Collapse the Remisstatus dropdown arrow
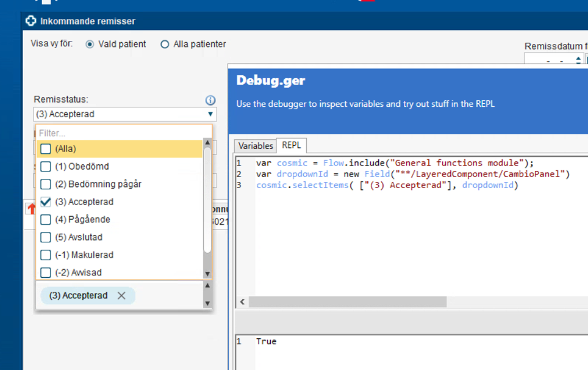 coord(210,114)
